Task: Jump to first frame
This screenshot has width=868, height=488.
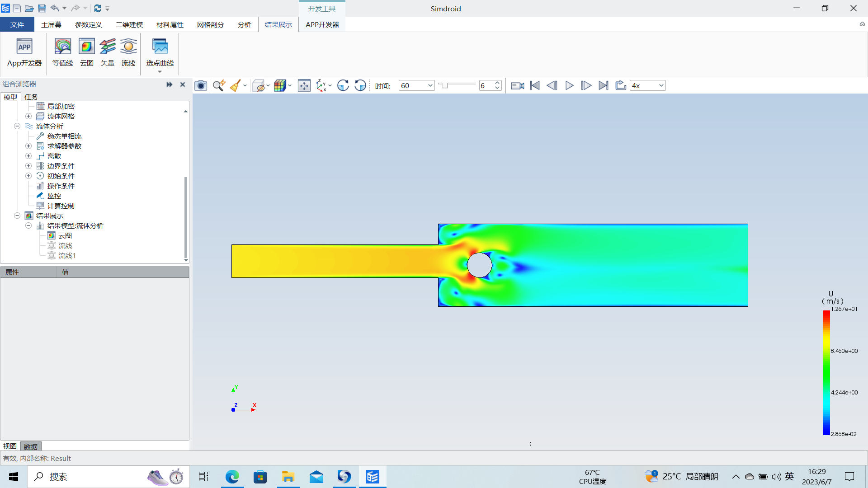Action: point(535,85)
